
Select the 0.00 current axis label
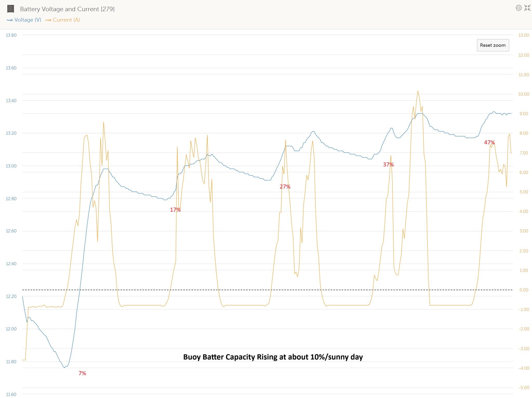(524, 290)
